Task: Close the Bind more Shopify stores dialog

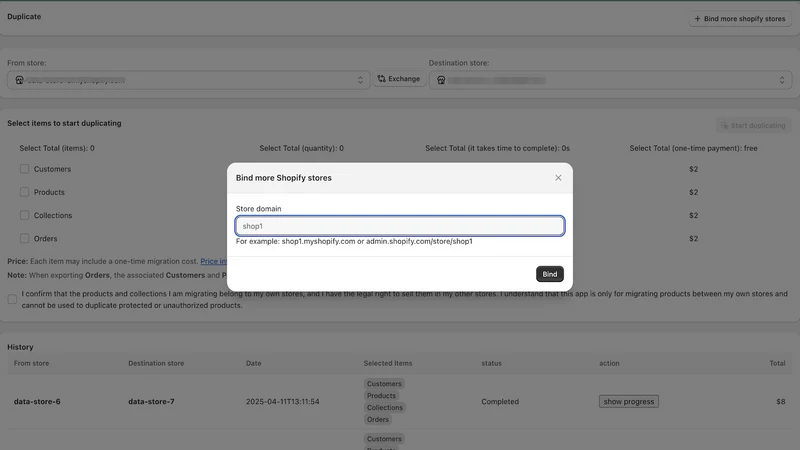Action: (x=558, y=178)
